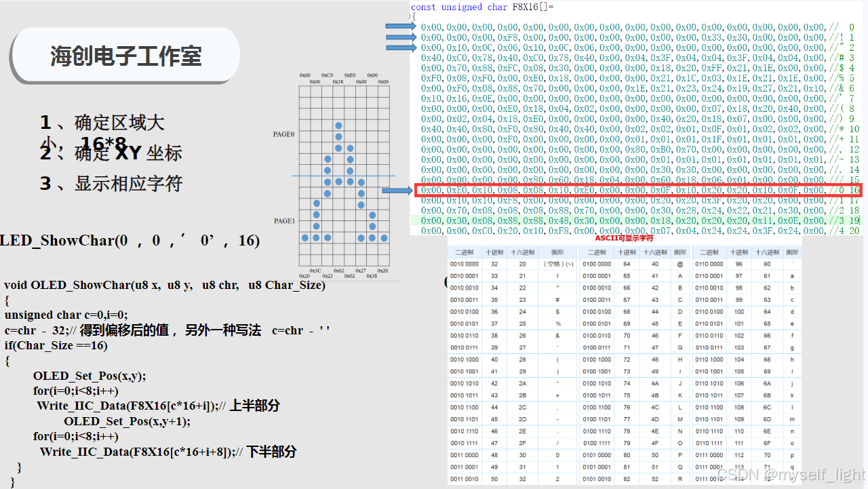Select binary cell 0010 1111 in ASCII table
The width and height of the screenshot is (868, 489).
[x=465, y=443]
